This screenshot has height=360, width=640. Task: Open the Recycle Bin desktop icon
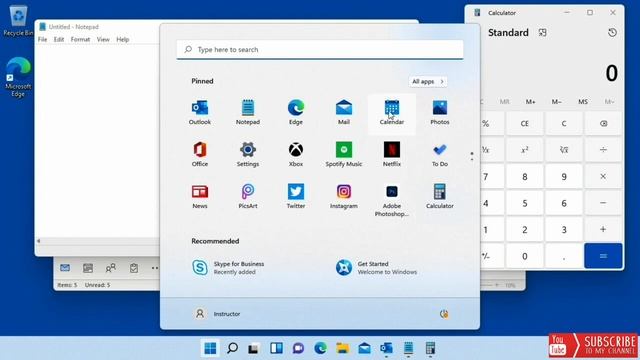click(18, 20)
